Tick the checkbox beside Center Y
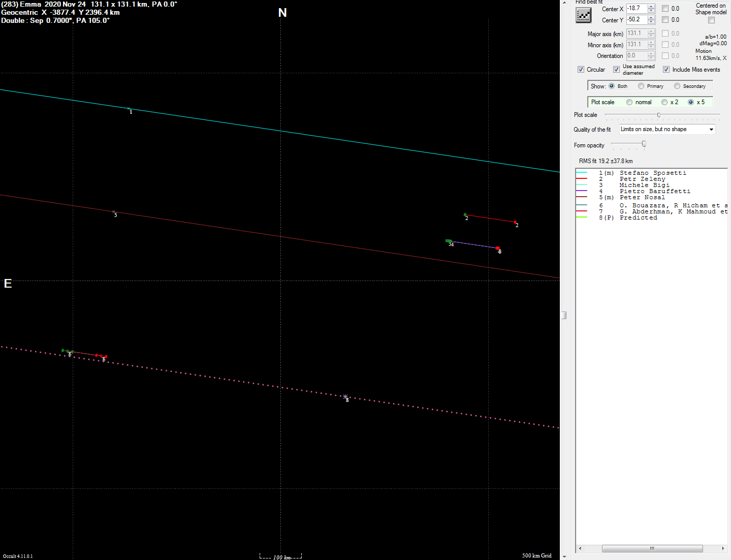This screenshot has width=731, height=560. pyautogui.click(x=665, y=20)
